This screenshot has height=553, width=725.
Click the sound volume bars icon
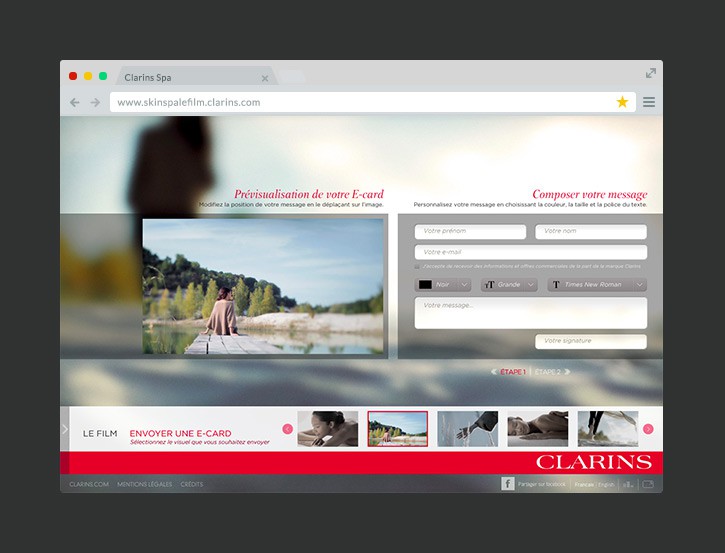tap(627, 485)
